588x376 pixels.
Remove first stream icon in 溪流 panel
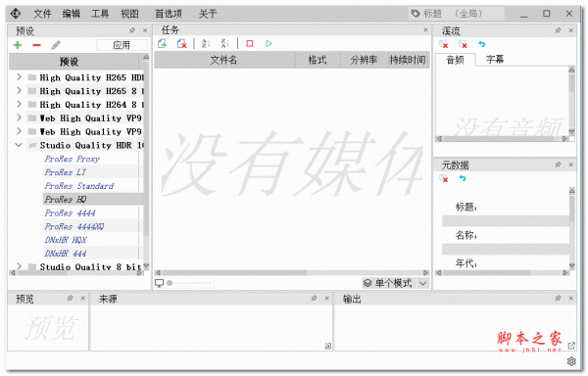coord(444,45)
